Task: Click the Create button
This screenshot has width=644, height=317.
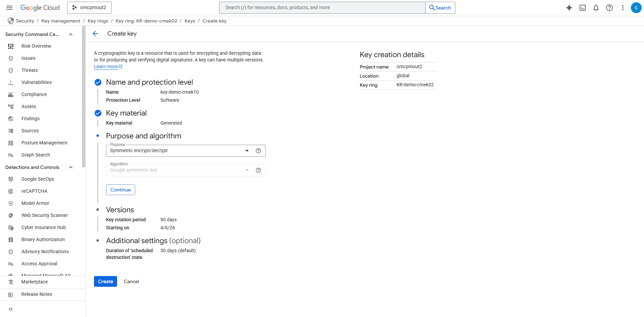Action: coord(105,281)
